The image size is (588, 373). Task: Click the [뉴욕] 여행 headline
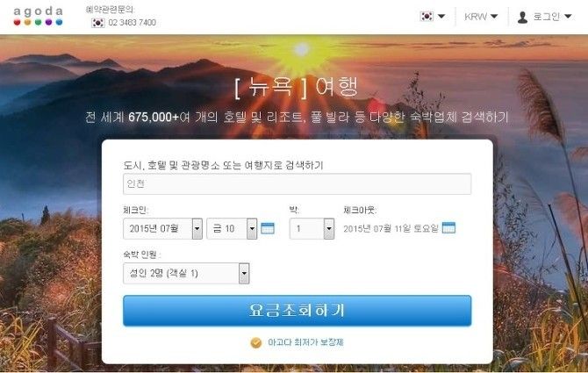pyautogui.click(x=297, y=87)
